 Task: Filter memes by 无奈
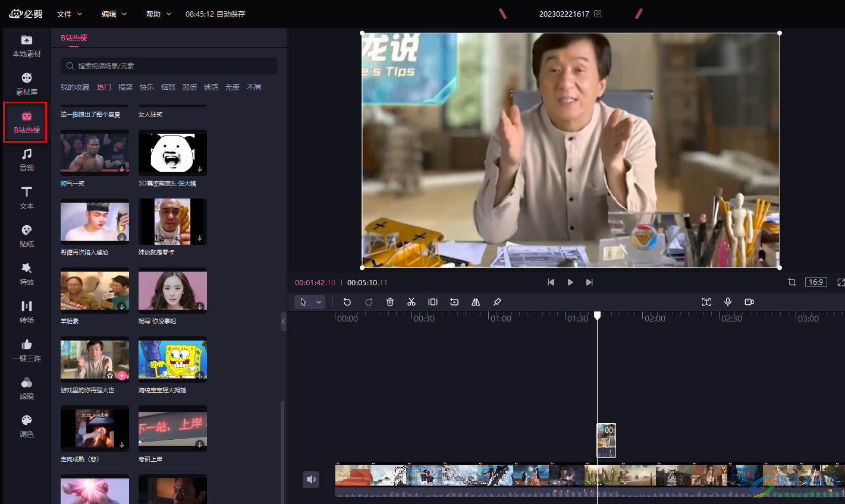point(233,87)
